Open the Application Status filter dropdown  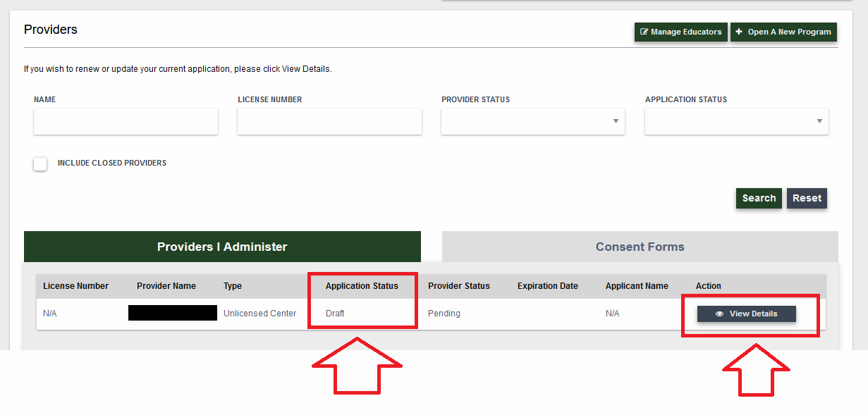click(736, 121)
